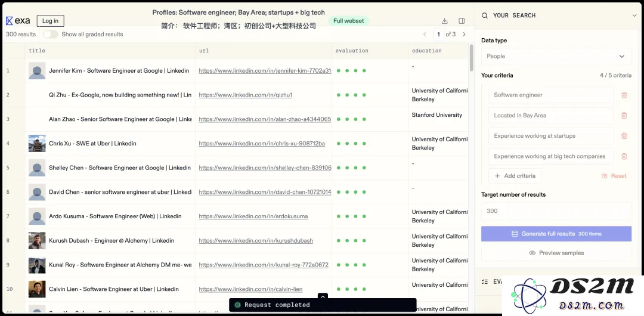Click Shelley Chen's avatar placeholder
Image resolution: width=644 pixels, height=316 pixels.
37,168
